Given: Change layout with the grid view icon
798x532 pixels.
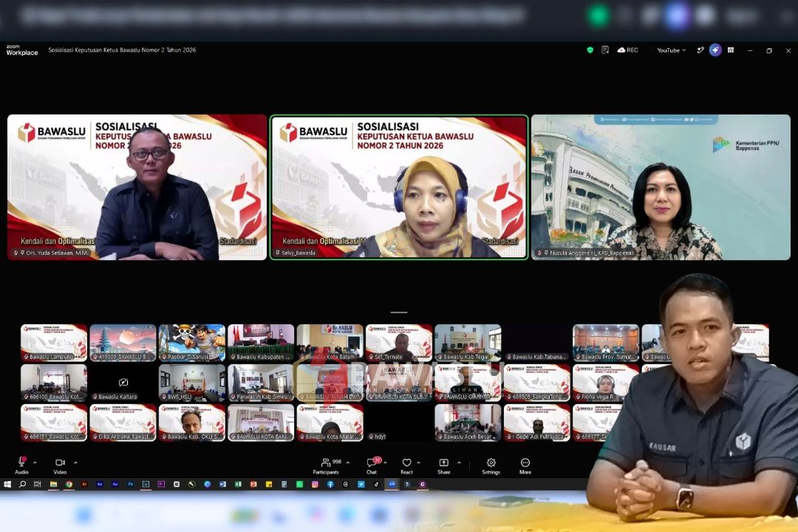Looking at the screenshot, I should coord(731,50).
